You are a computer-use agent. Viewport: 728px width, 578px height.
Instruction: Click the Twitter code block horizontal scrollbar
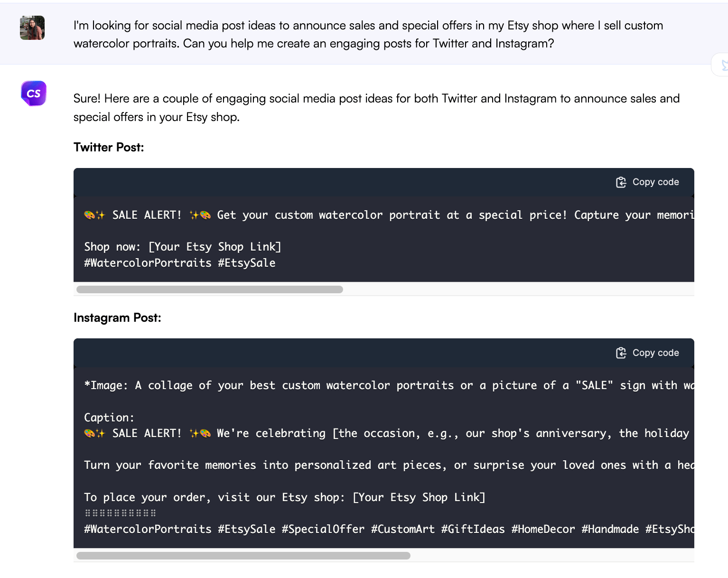pyautogui.click(x=209, y=289)
